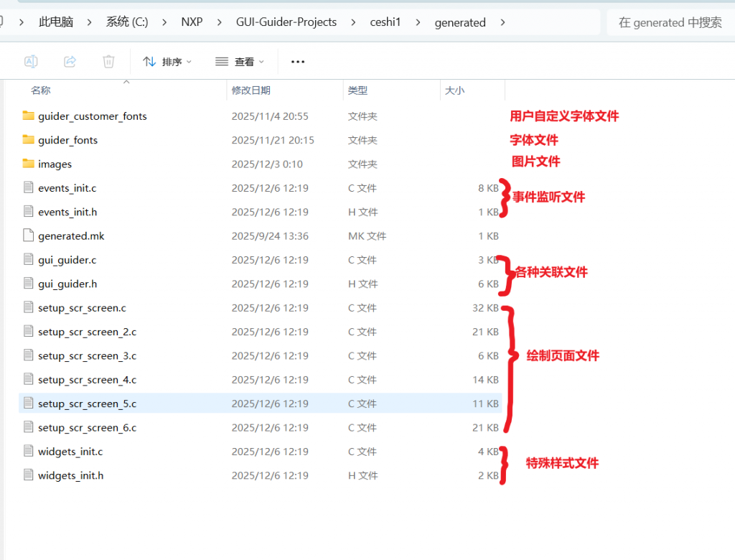Click the images folder icon
Screen dimensions: 735x560
[x=29, y=164]
